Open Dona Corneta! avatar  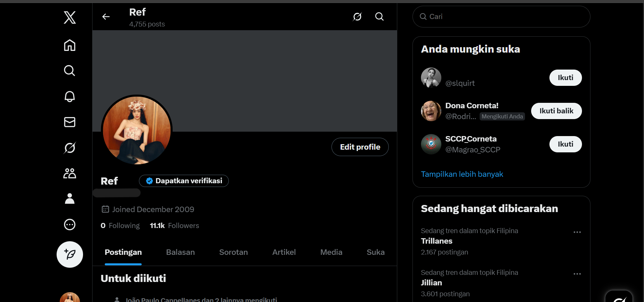pos(431,111)
